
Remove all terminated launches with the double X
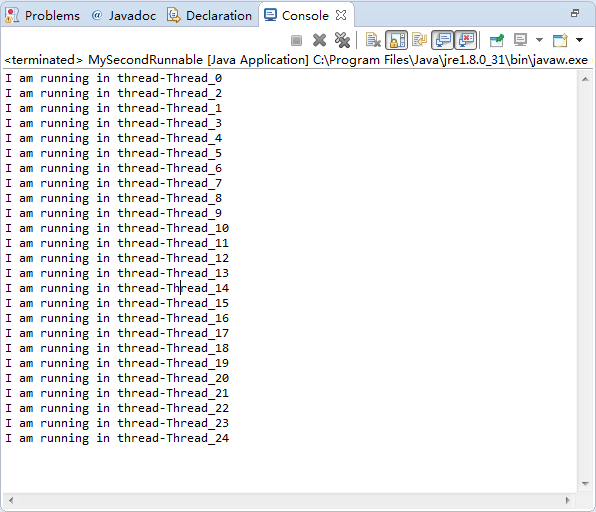[342, 40]
